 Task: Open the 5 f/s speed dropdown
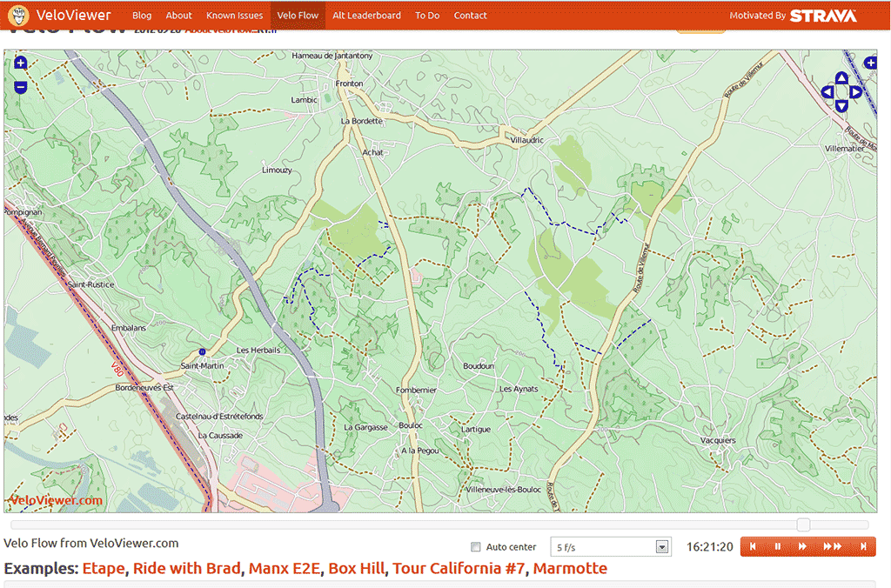pos(611,547)
